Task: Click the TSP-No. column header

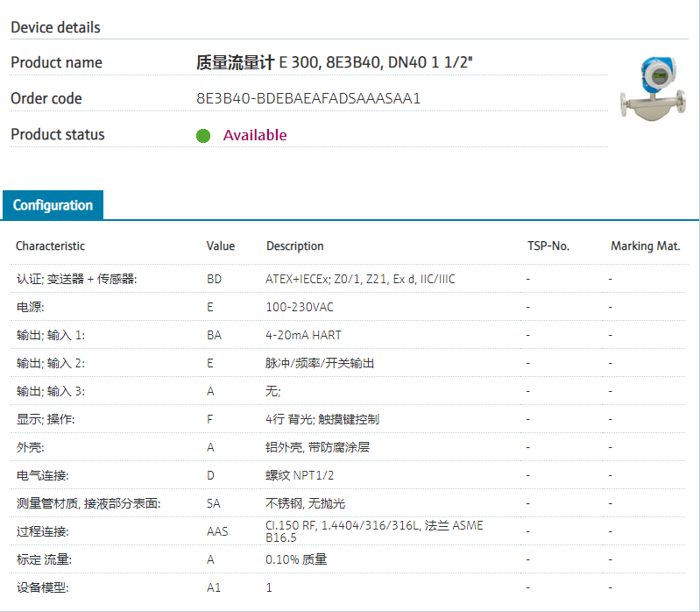Action: tap(548, 246)
